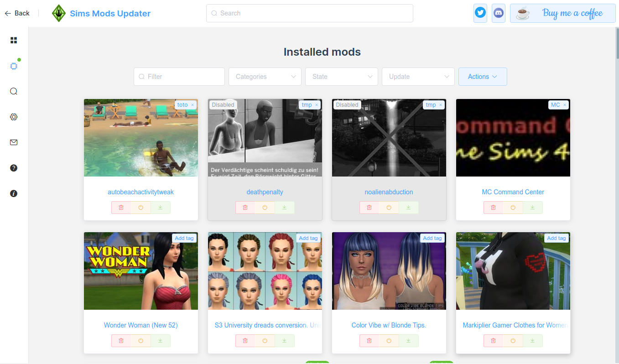Download the update for MC Command Center

pyautogui.click(x=533, y=208)
